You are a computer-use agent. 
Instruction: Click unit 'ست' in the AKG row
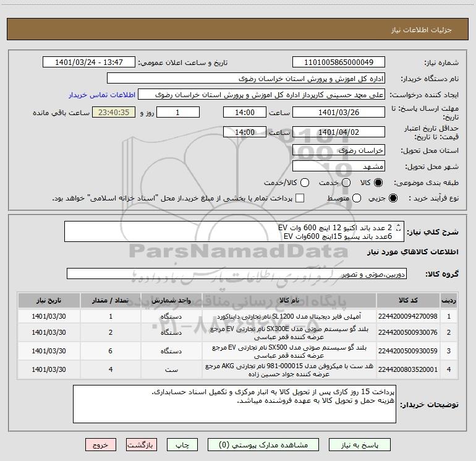[x=171, y=370]
